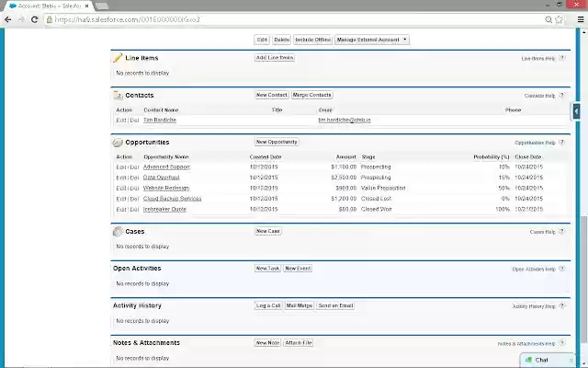
Task: Bookmark this page with the star icon
Action: tap(559, 19)
